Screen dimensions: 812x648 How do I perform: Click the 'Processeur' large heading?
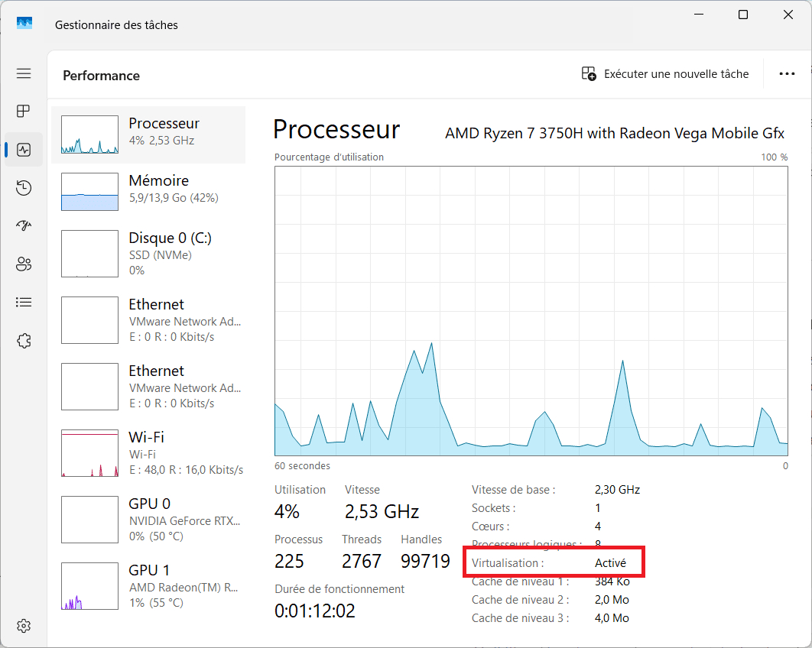tap(336, 129)
